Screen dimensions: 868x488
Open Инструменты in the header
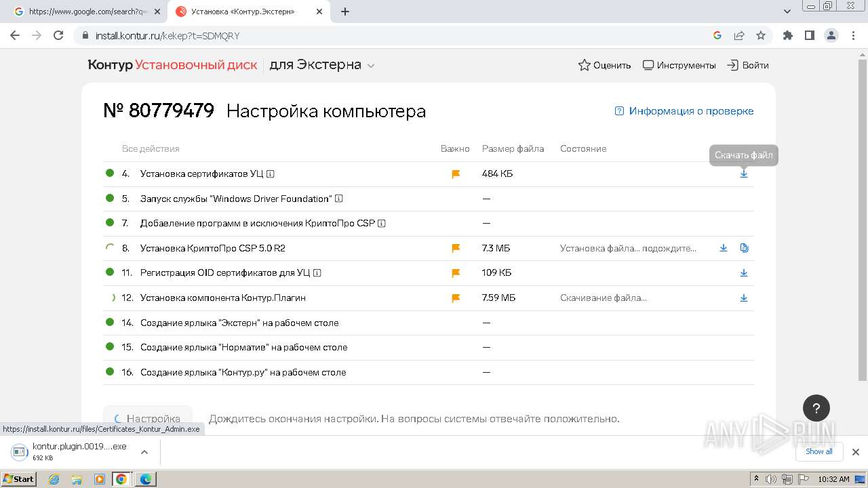679,65
